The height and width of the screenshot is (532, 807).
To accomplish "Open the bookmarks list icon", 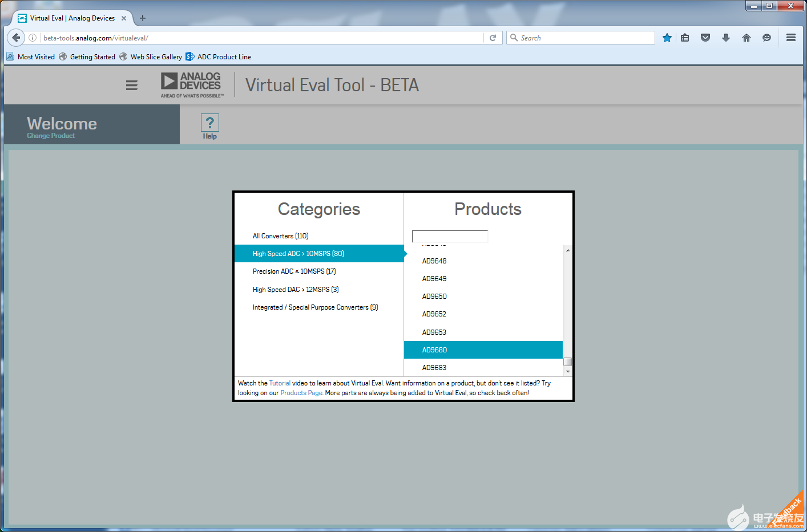I will (685, 38).
